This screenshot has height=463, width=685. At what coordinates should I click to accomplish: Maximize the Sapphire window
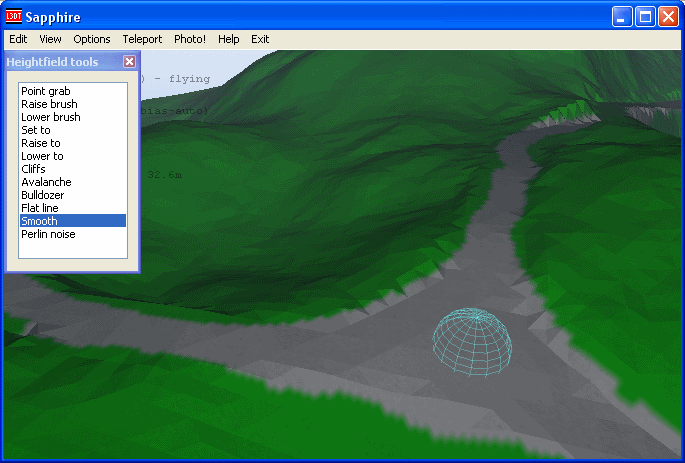pyautogui.click(x=645, y=17)
